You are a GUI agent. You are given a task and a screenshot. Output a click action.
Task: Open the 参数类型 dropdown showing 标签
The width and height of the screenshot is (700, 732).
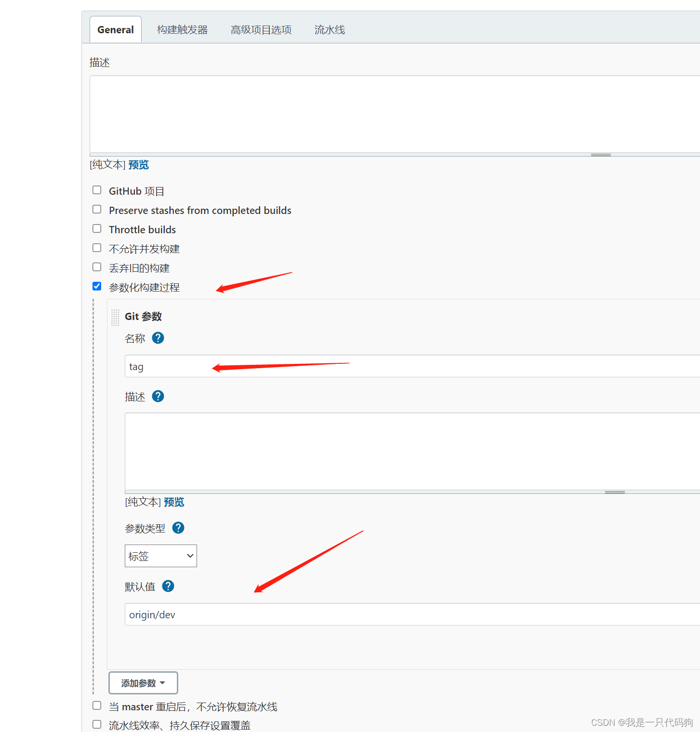(160, 556)
